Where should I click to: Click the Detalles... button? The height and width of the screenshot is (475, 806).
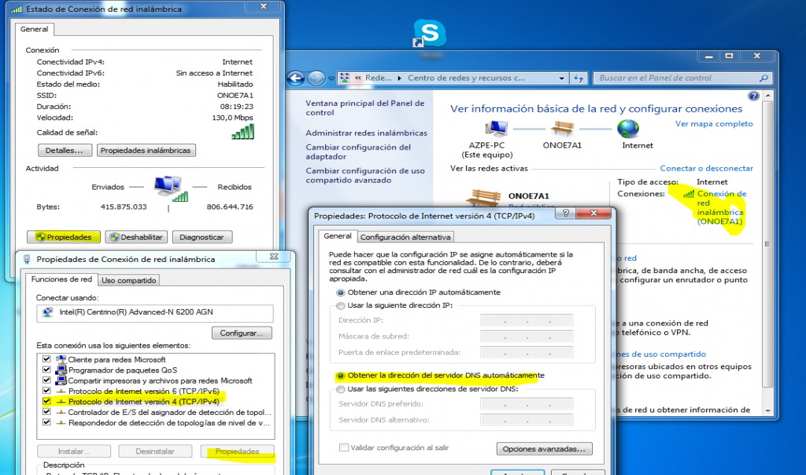65,151
